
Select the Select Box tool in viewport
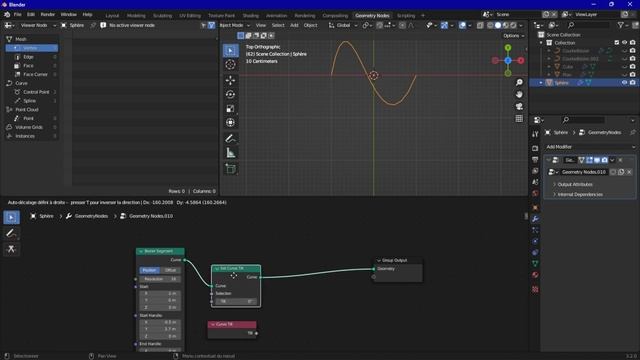231,51
